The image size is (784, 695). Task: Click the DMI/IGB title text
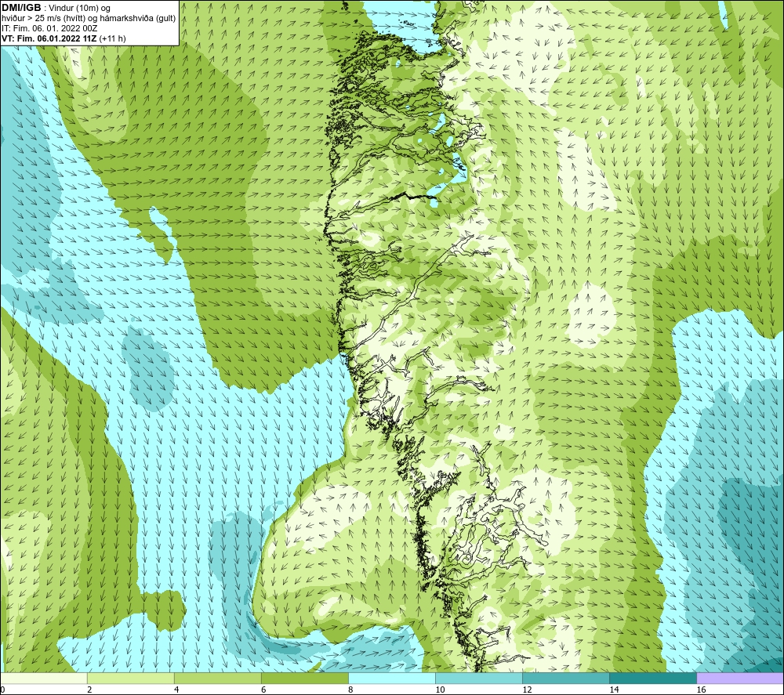point(22,8)
